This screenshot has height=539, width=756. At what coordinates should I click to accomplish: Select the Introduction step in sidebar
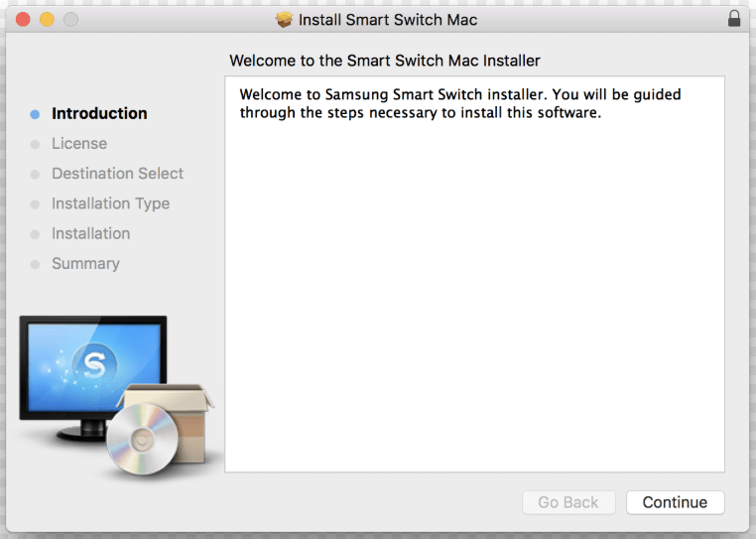click(99, 113)
